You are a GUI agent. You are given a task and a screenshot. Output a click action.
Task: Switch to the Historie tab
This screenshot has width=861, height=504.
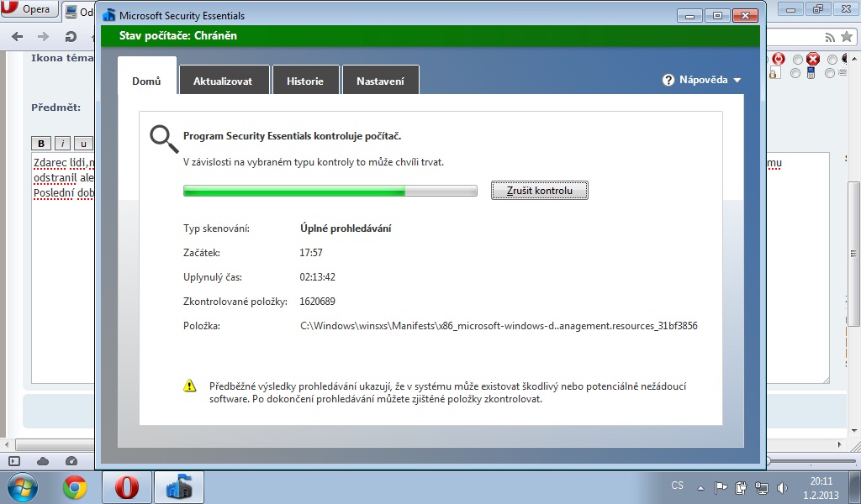[304, 81]
